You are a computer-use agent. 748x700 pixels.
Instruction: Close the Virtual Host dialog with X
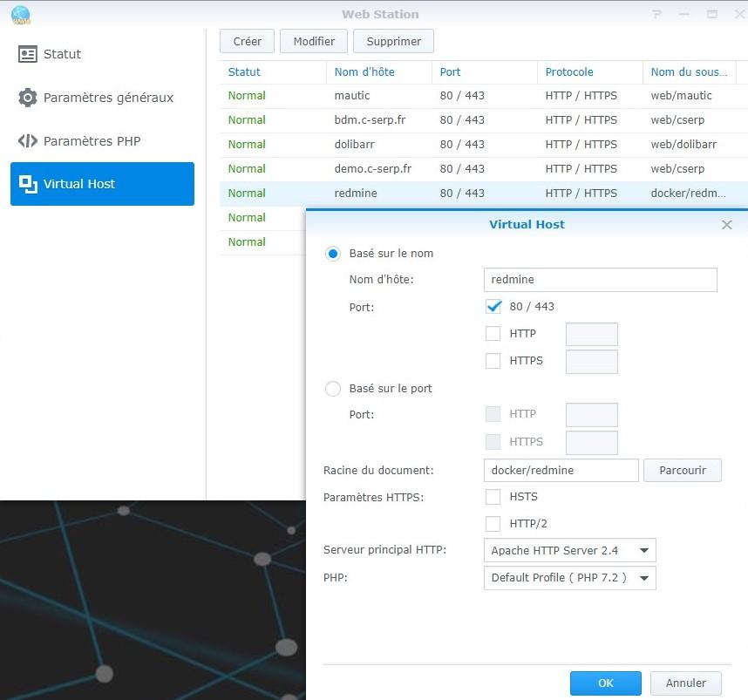pos(726,224)
